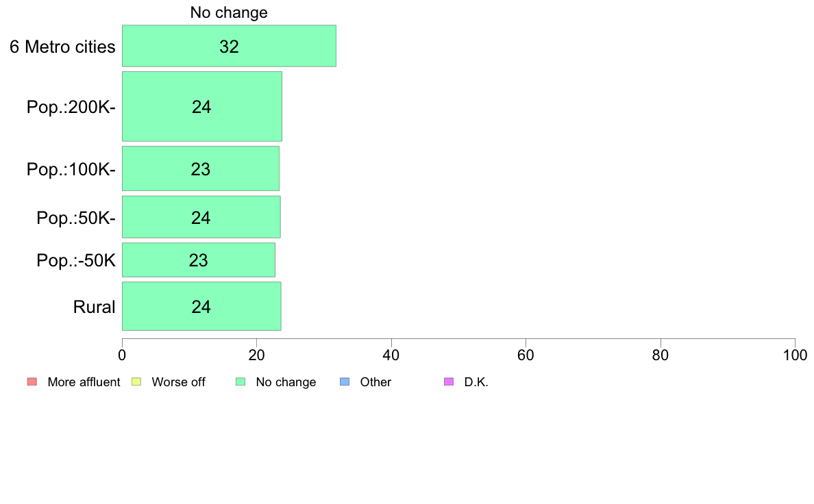
Task: Select the Pop.:-50K bar showing 23
Action: tap(199, 260)
